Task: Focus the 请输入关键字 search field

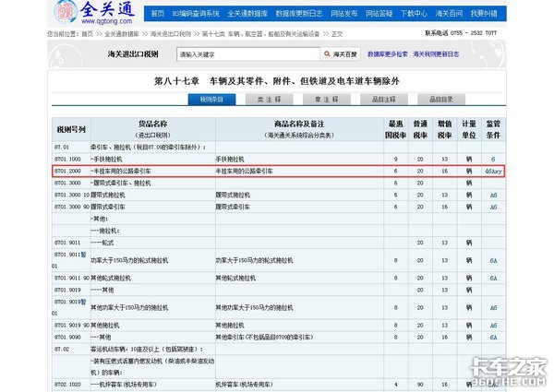Action: tap(248, 54)
